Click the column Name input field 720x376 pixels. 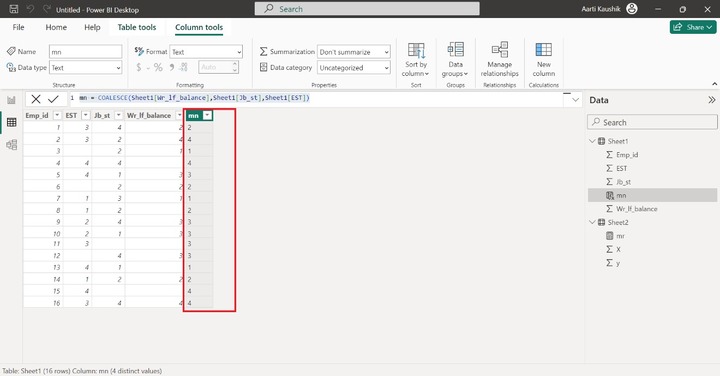tap(86, 52)
